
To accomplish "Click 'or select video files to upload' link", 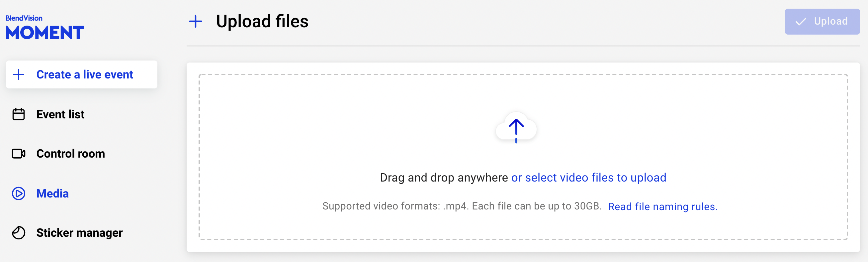I will pos(589,178).
